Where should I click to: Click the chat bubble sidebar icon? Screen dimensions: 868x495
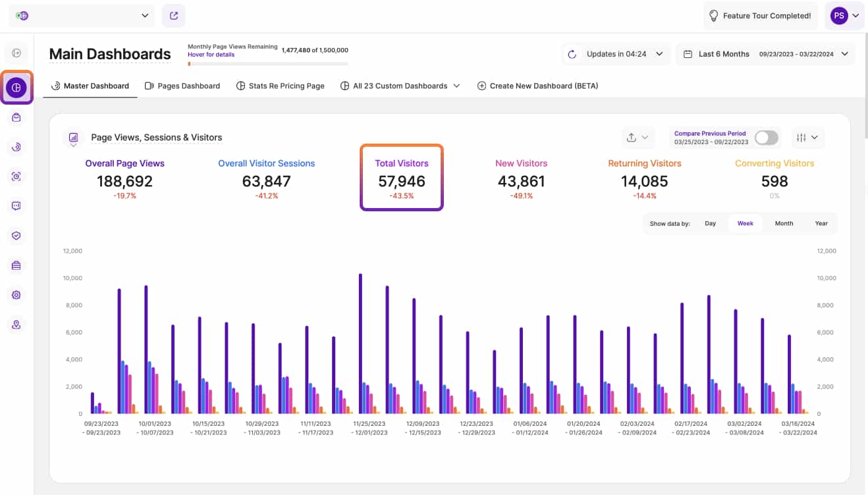(x=16, y=206)
